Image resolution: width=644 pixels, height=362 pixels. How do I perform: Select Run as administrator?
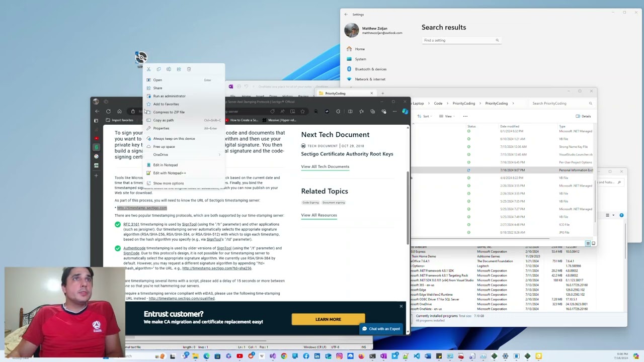[184, 96]
